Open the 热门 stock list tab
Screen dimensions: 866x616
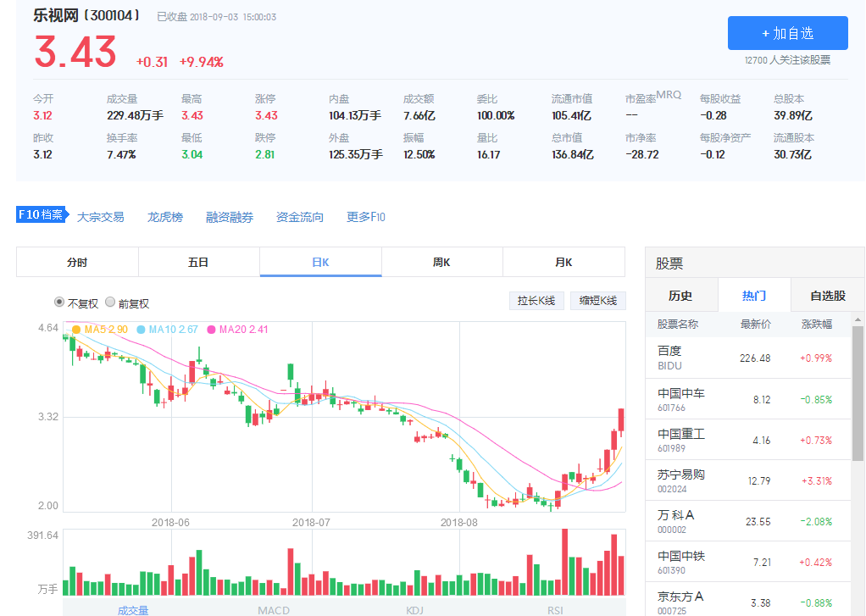[754, 296]
